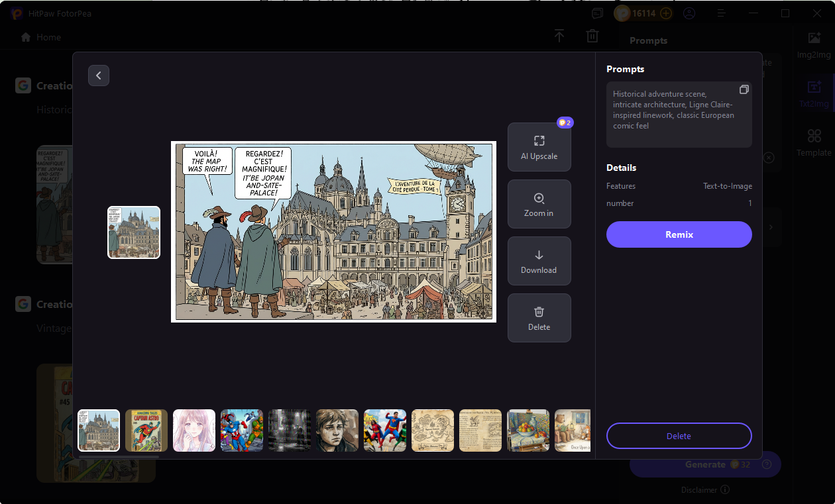Image resolution: width=835 pixels, height=504 pixels.
Task: Open the user account icon
Action: [689, 13]
